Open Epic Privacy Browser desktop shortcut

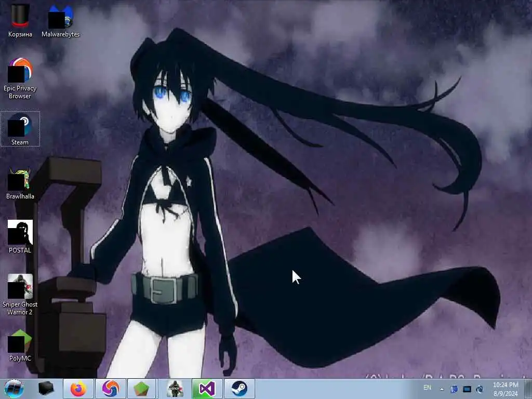[20, 78]
